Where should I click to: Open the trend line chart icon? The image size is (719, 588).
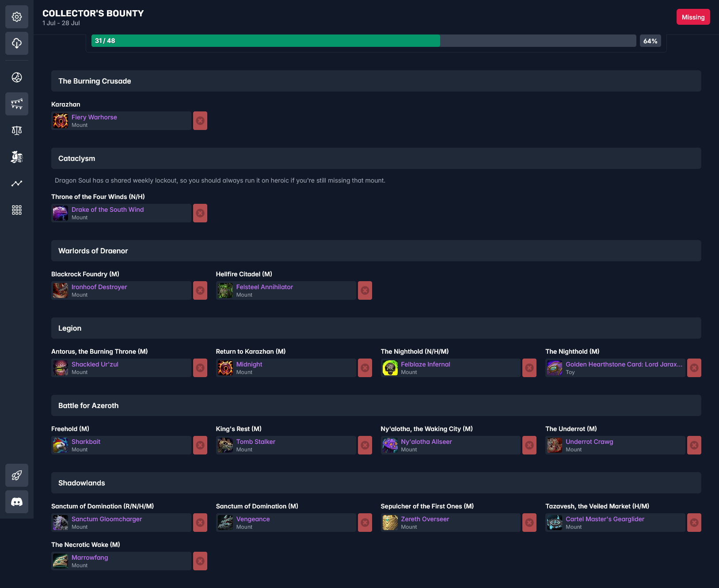17,183
